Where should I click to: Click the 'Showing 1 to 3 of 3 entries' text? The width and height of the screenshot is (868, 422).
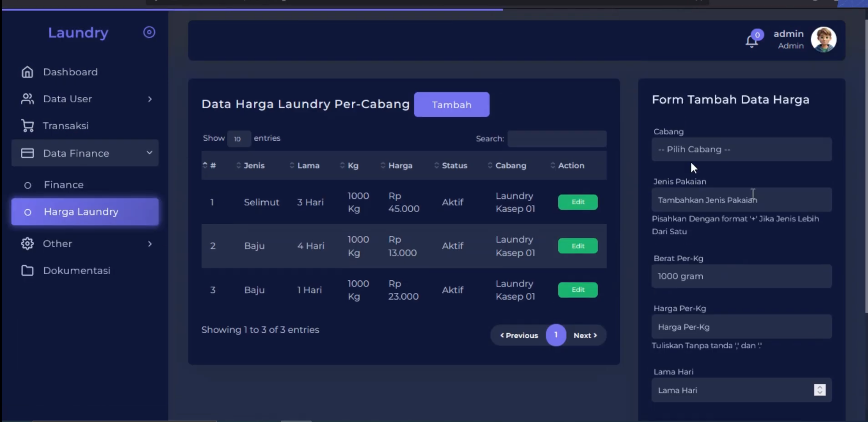point(260,330)
